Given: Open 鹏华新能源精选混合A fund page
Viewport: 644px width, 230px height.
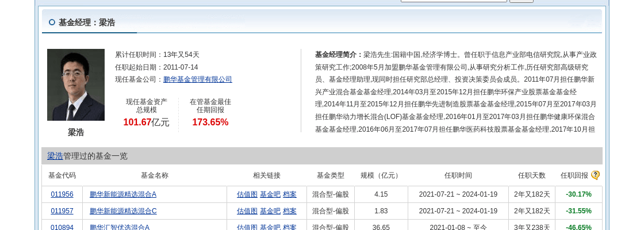Looking at the screenshot, I should (x=123, y=194).
